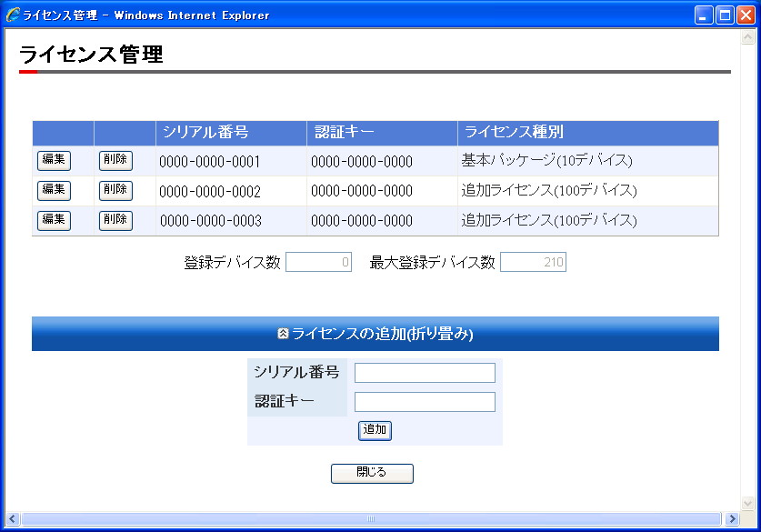Click 削除 button for serial 0000-0000-0002
The image size is (761, 532).
coord(115,190)
